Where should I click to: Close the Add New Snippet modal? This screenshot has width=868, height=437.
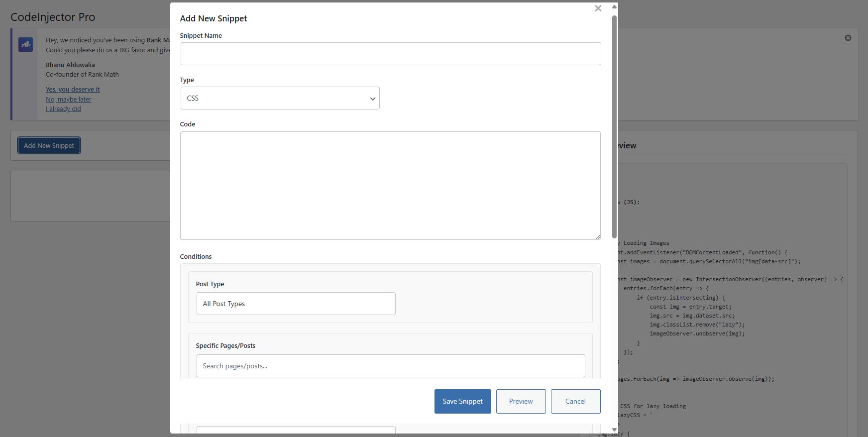[x=598, y=8]
